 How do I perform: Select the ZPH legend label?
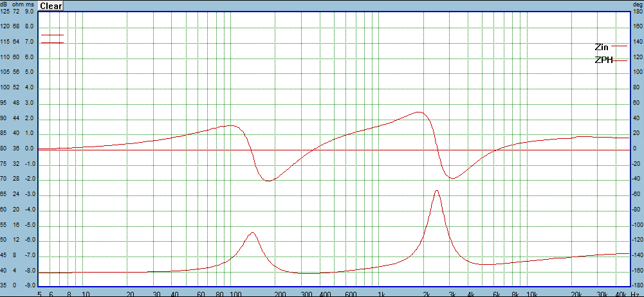(x=603, y=60)
